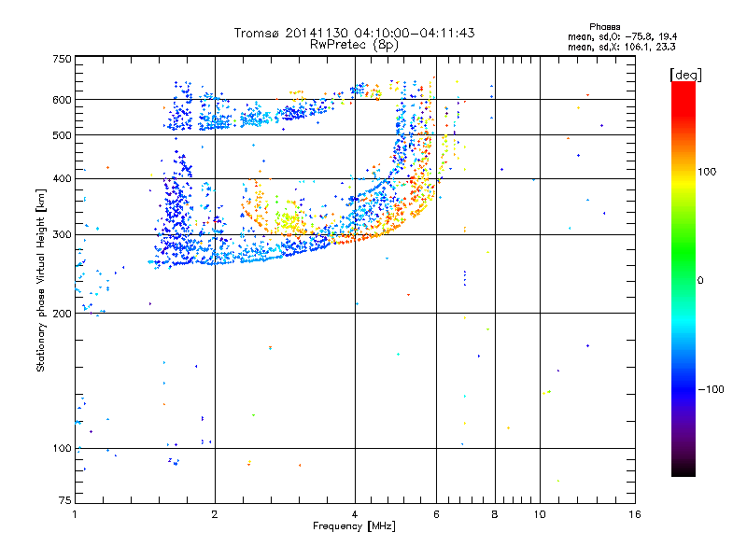Click the colorbar '-100' tick label
This screenshot has height=560, width=747.
click(x=711, y=389)
